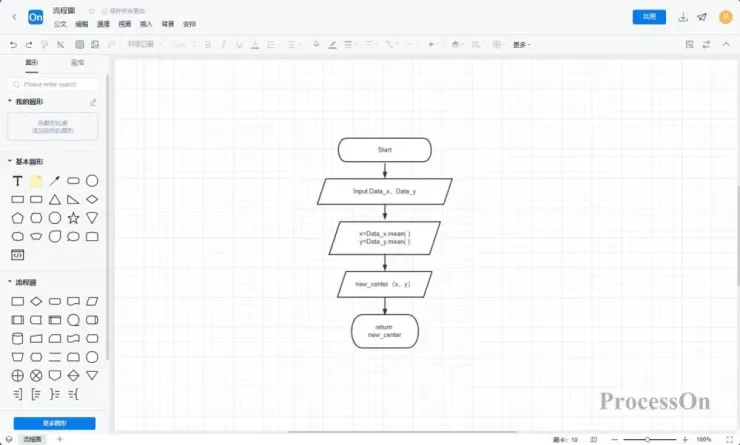Select the five-point star shape
This screenshot has width=740, height=445.
(x=73, y=218)
